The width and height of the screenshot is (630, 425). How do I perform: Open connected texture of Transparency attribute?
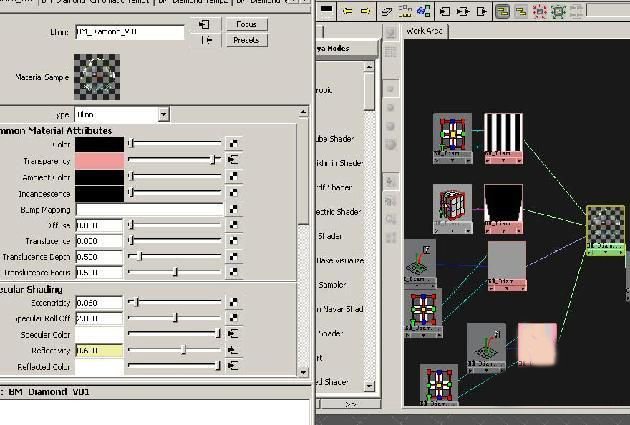tap(233, 160)
